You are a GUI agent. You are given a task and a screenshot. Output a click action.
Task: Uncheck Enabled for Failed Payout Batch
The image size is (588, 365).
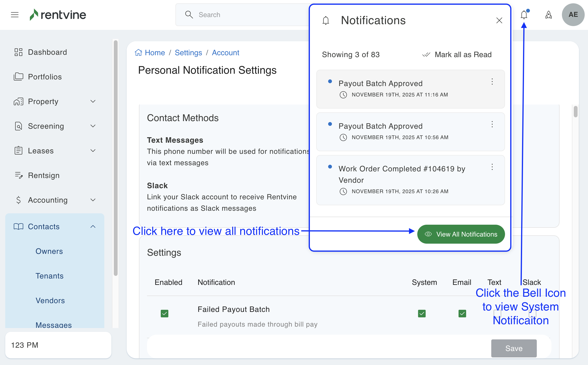click(165, 313)
